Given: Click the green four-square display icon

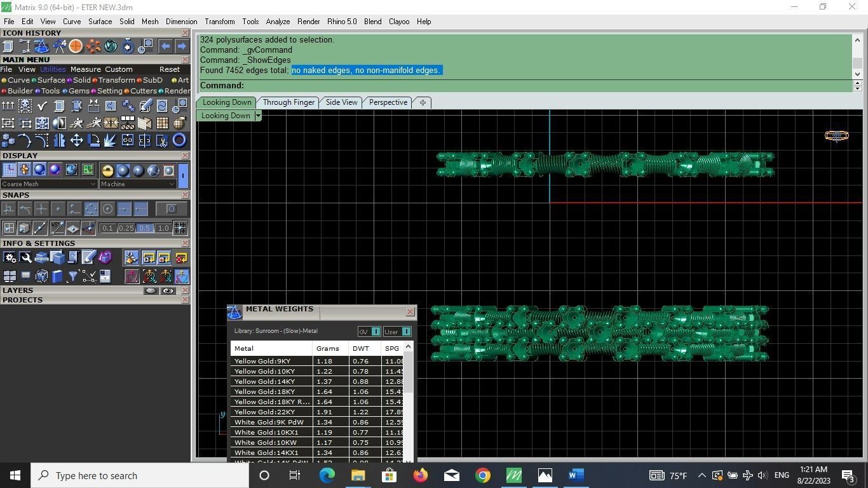Looking at the screenshot, I should point(88,170).
